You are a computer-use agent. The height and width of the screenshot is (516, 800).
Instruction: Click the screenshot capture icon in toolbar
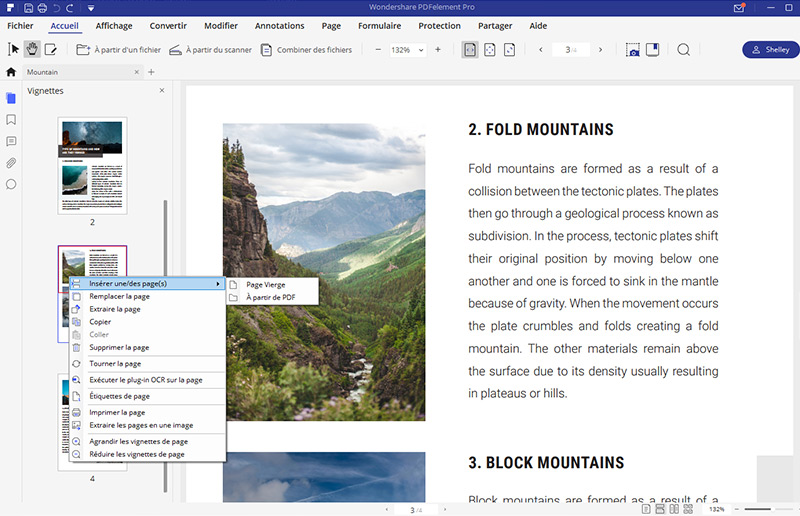coord(632,49)
